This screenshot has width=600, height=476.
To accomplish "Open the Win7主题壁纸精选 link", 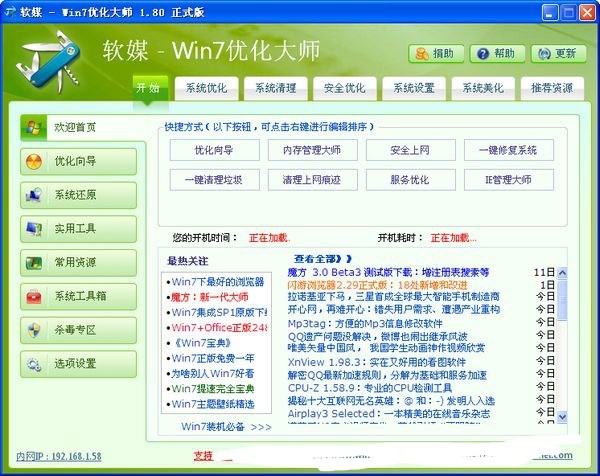I will (x=213, y=404).
